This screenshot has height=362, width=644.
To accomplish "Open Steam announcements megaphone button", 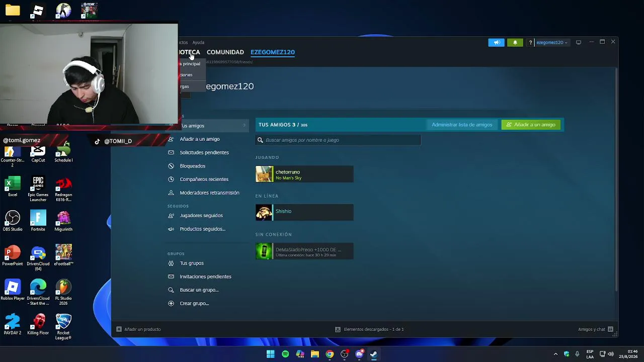I will 496,43.
